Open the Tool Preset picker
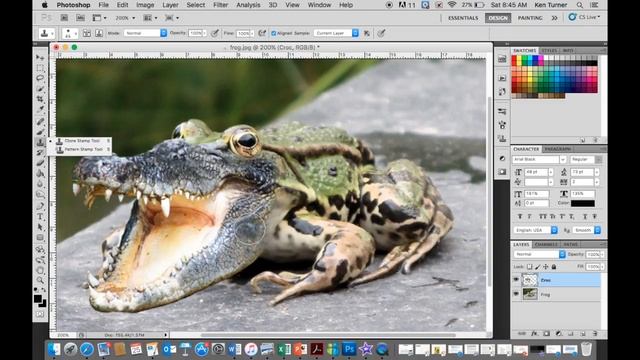 (47, 33)
